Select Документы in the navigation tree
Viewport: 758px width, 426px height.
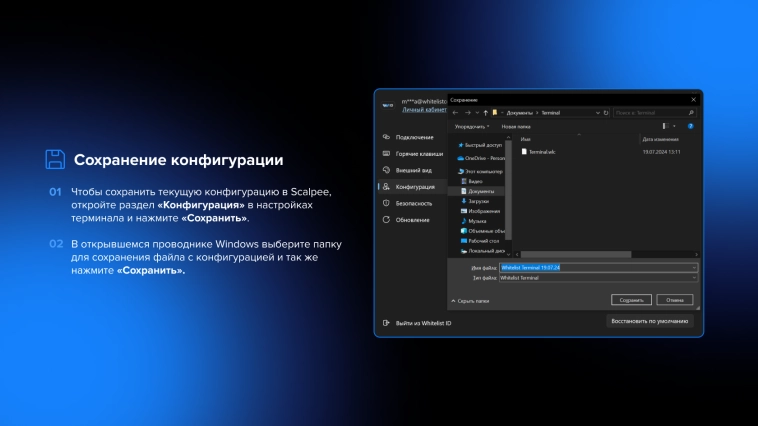[x=476, y=191]
